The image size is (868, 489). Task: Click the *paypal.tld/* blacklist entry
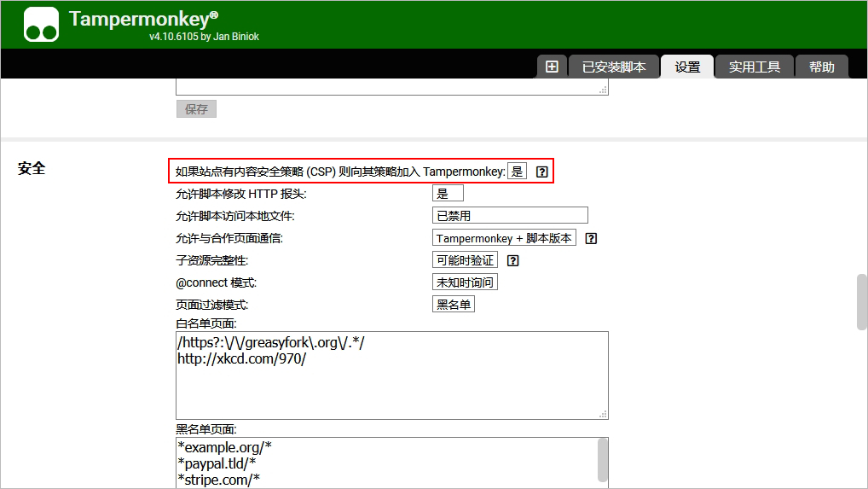[x=217, y=463]
